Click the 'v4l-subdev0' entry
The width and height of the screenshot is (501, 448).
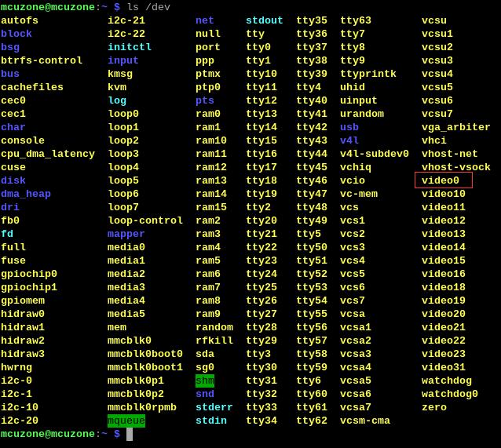[x=375, y=154]
